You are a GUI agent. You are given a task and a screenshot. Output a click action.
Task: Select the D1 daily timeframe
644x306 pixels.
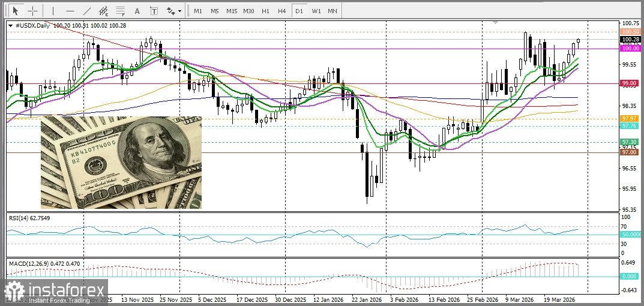point(299,11)
